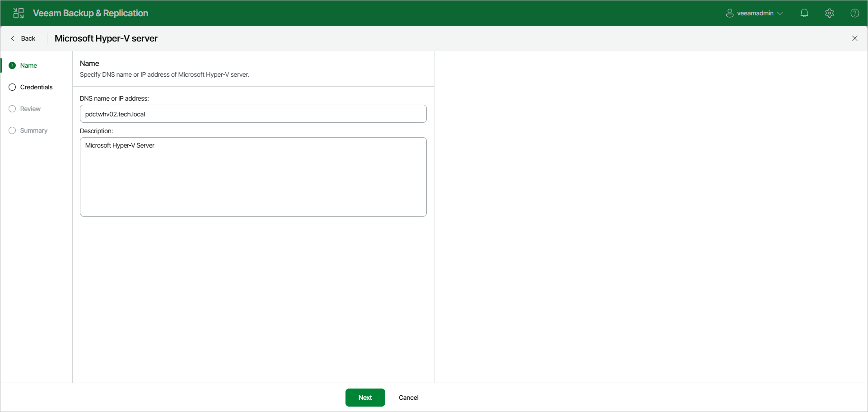Close the Microsoft Hyper-V server wizard
868x412 pixels.
(x=855, y=38)
